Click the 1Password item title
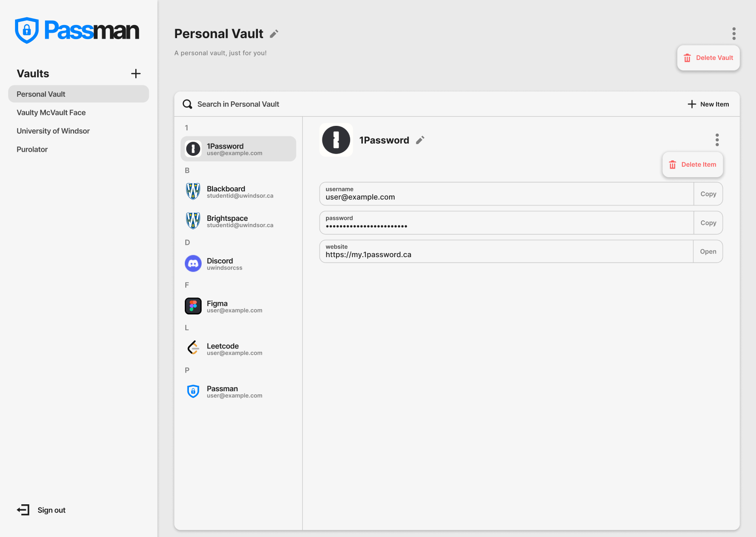The height and width of the screenshot is (537, 756). (384, 140)
